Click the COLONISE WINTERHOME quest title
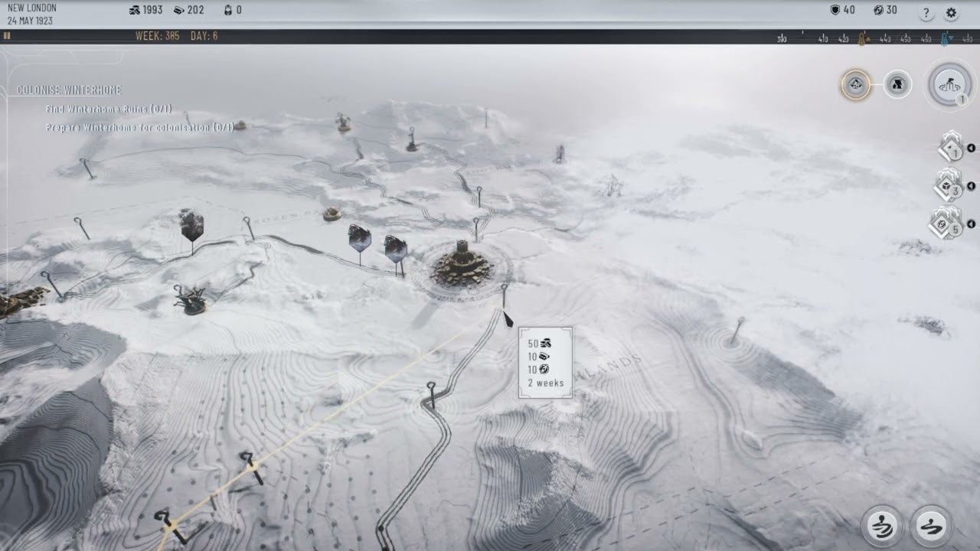Viewport: 980px width, 551px height. pyautogui.click(x=70, y=90)
